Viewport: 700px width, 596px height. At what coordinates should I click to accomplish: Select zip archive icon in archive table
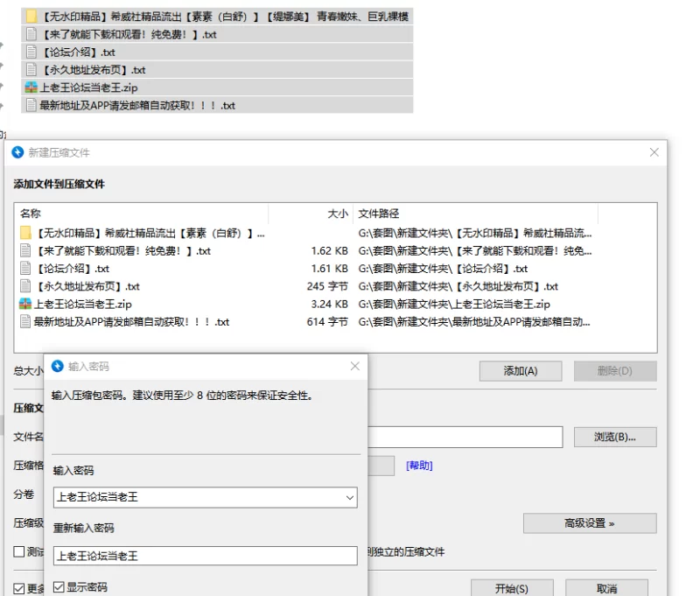pyautogui.click(x=25, y=304)
